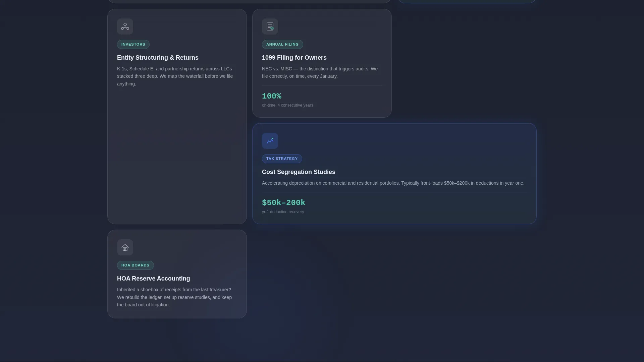Click the 100% on-time statistic
Screen dimensions: 644x362
point(272,96)
